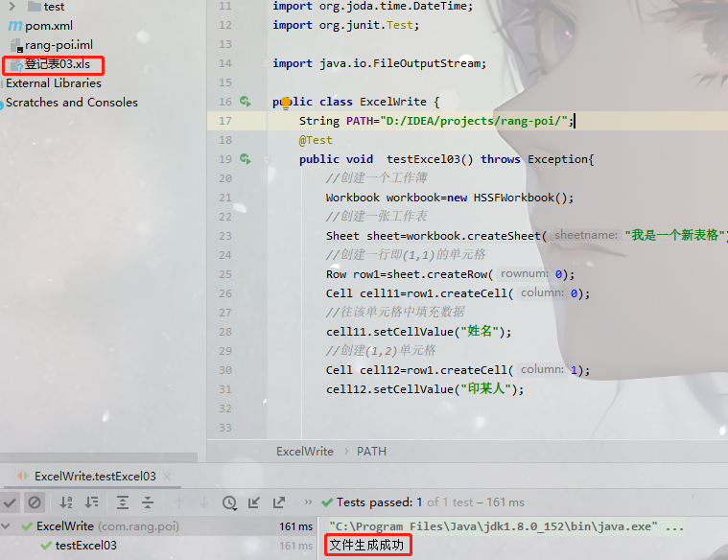The image size is (728, 560).
Task: Click the java.exe command line in console
Action: click(x=506, y=526)
